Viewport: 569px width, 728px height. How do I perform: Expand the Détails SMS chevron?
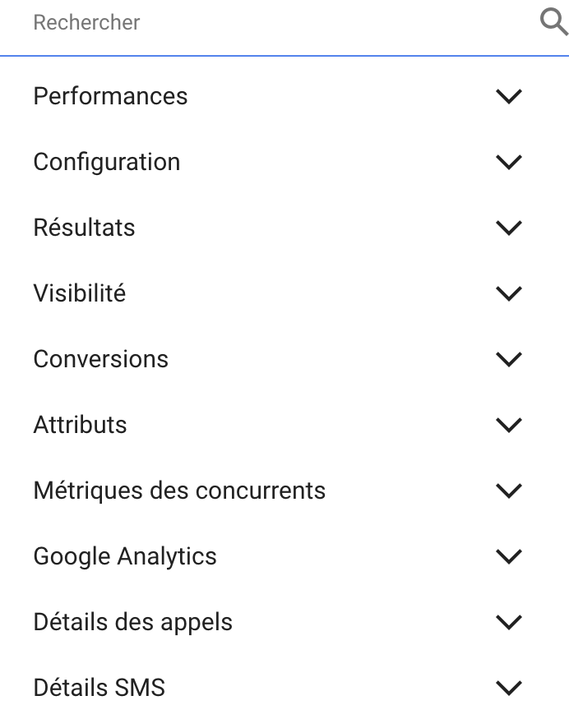tap(510, 688)
